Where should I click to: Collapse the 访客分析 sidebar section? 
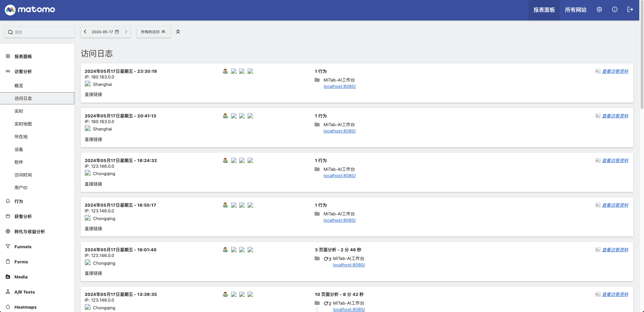coord(23,71)
